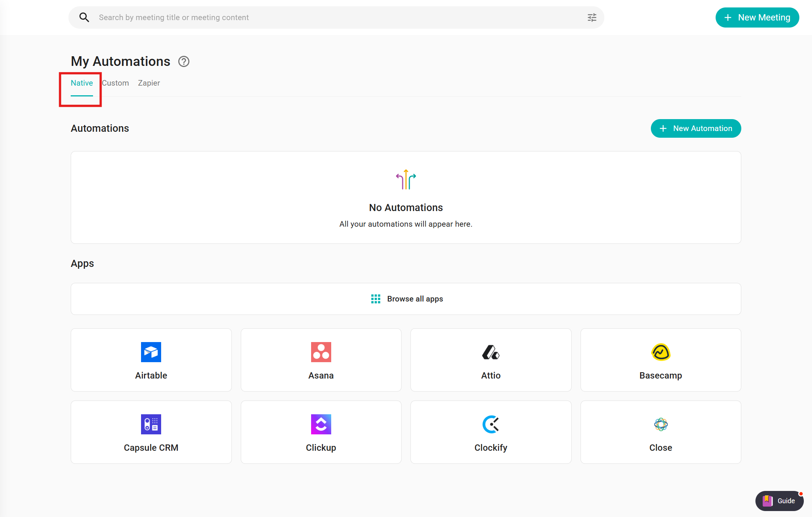
Task: Open the Close app card
Action: [661, 432]
